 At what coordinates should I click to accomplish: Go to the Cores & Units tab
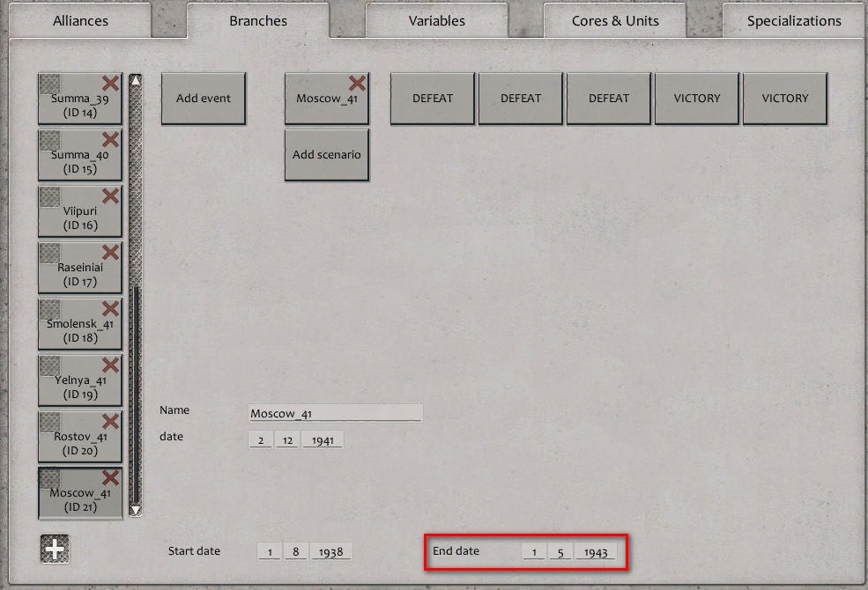click(615, 21)
